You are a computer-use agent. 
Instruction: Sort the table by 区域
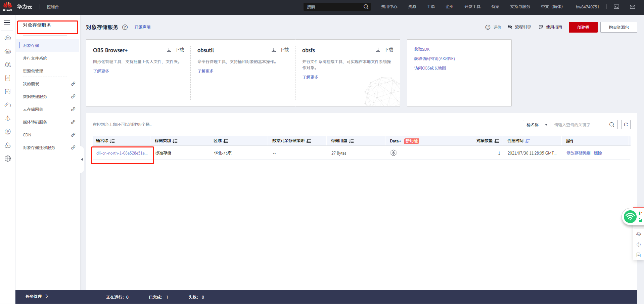[226, 141]
